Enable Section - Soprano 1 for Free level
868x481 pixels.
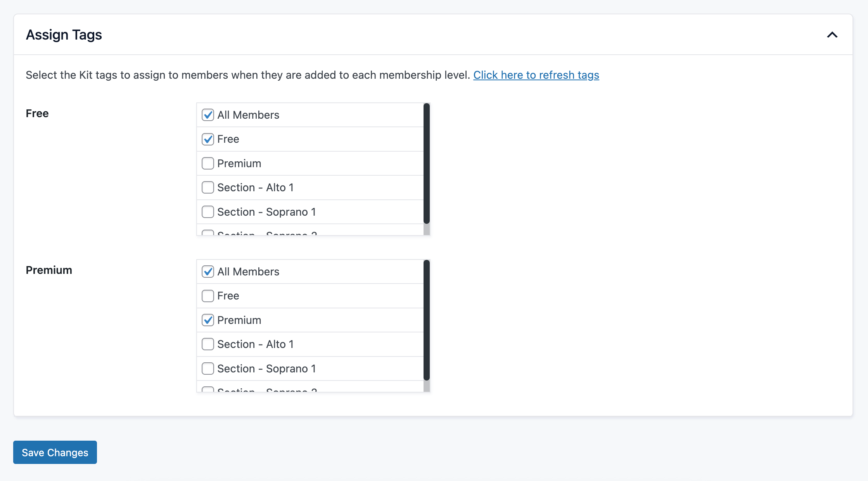point(208,212)
